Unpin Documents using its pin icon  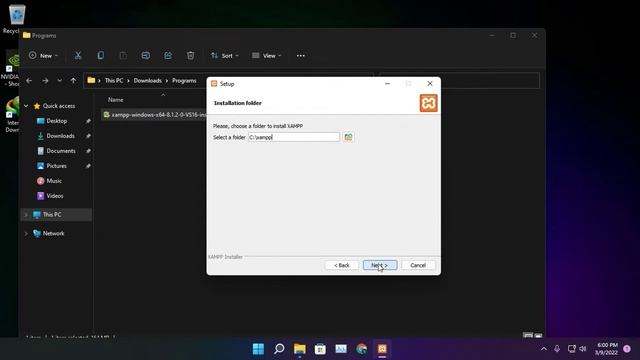click(x=88, y=151)
